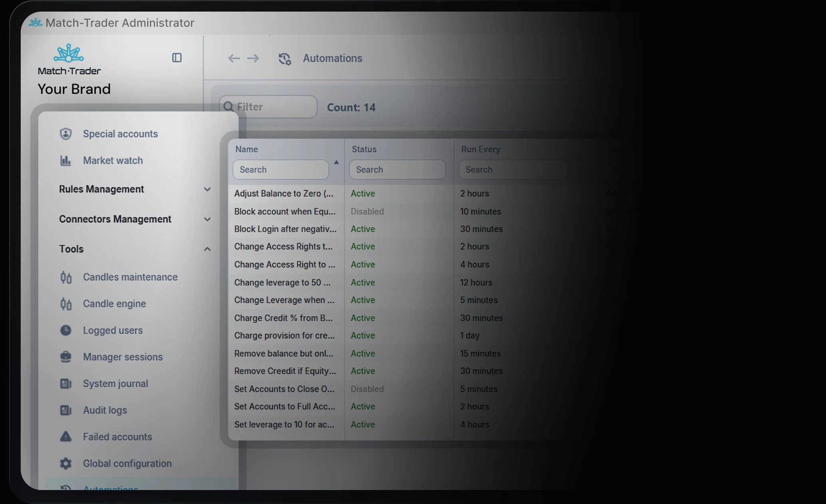Click the System journal icon

(66, 383)
